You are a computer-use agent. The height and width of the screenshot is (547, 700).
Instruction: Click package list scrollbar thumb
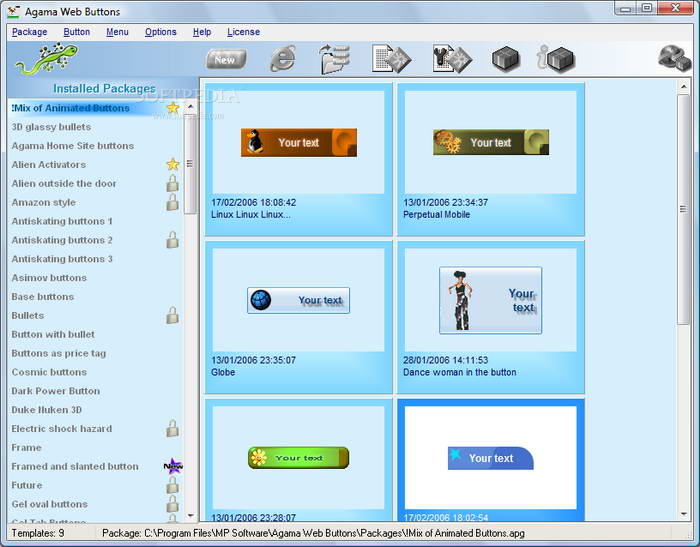point(191,163)
